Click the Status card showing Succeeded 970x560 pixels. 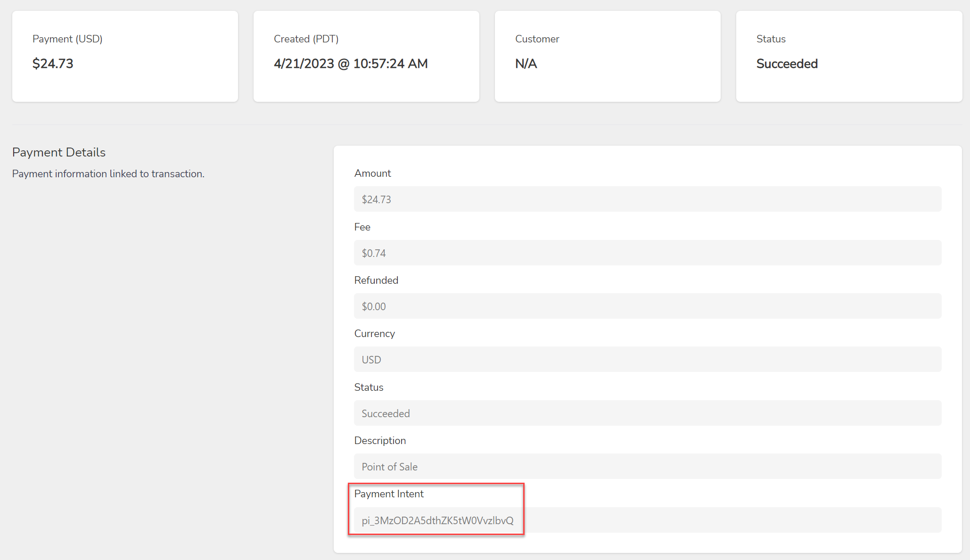point(848,56)
